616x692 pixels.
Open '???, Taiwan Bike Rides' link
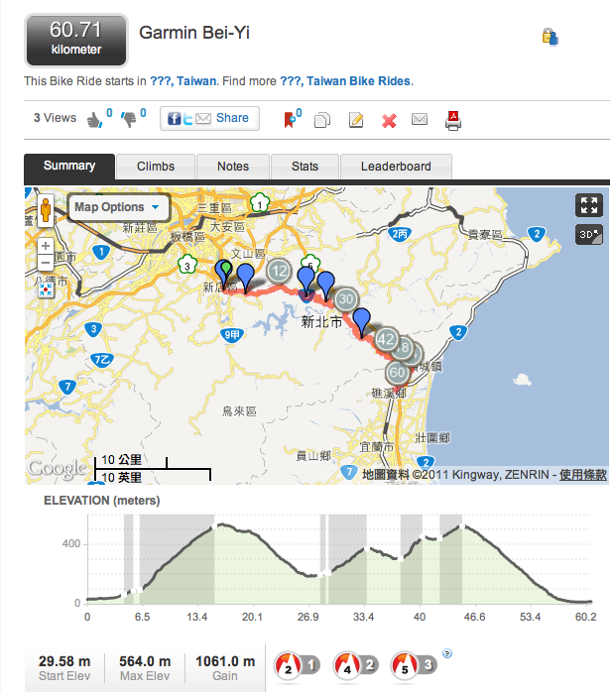pos(345,81)
